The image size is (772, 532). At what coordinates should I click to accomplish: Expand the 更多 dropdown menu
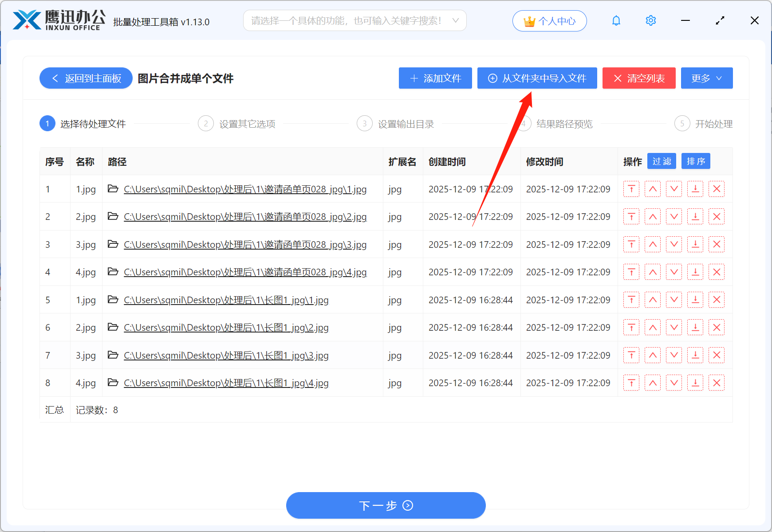point(706,78)
